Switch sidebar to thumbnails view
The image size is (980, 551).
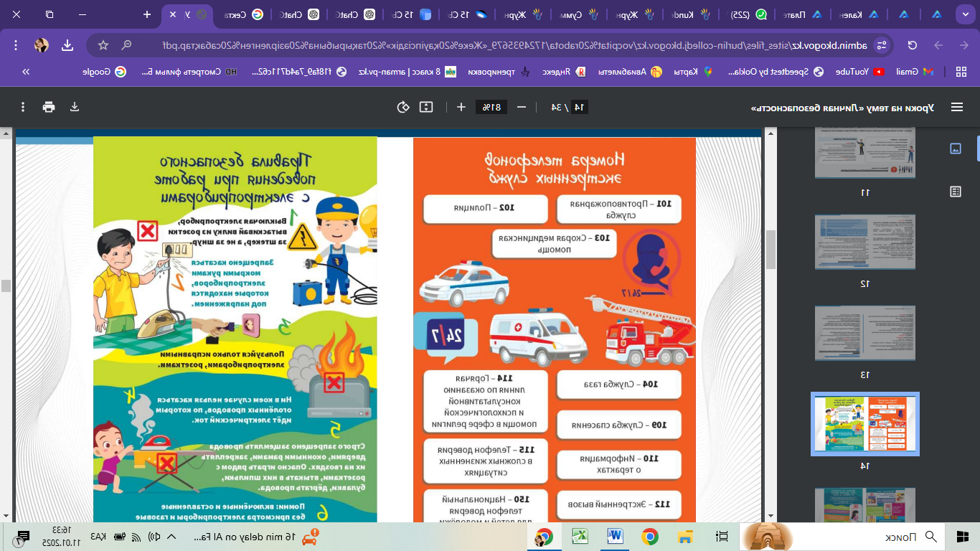955,149
